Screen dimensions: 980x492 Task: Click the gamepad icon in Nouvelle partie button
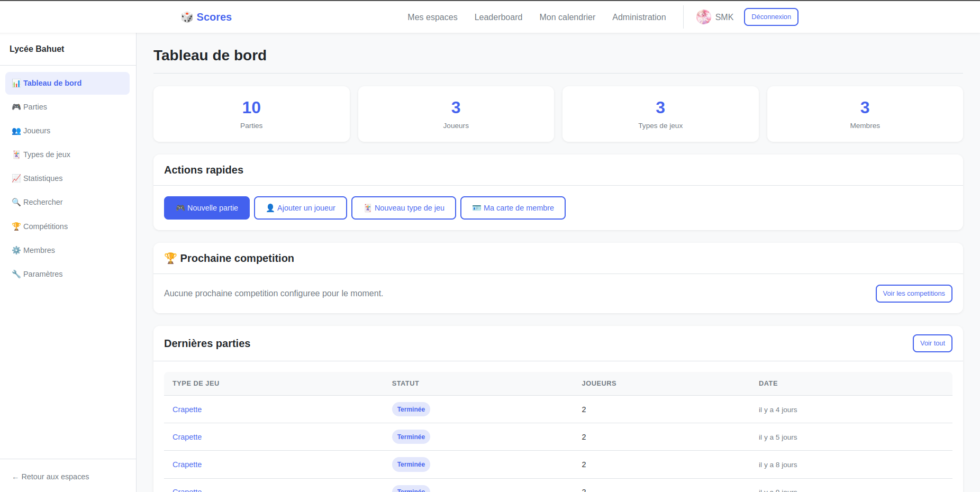(180, 208)
